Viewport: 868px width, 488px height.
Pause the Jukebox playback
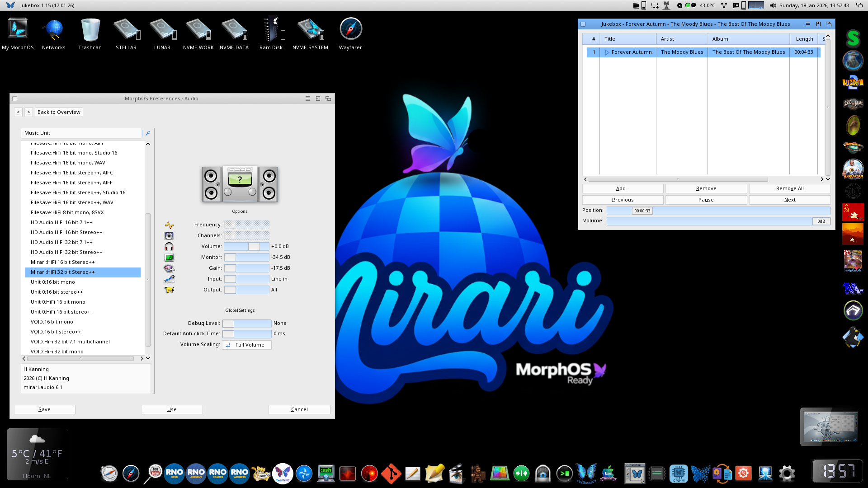tap(706, 200)
